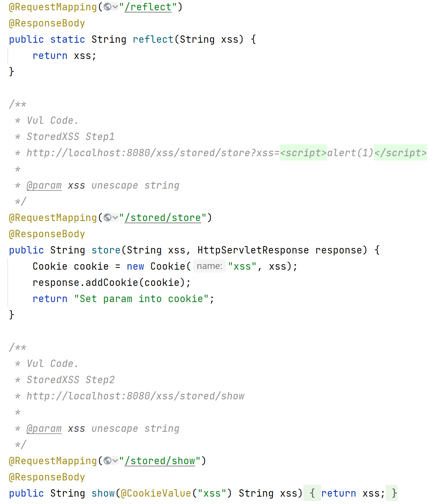Follow the /stored/show URL mapping link

160,461
